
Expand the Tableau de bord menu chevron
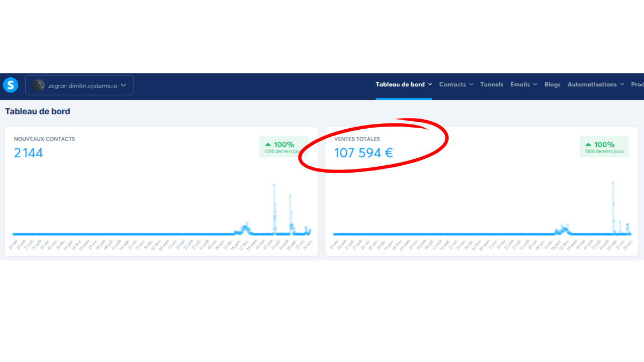(430, 84)
